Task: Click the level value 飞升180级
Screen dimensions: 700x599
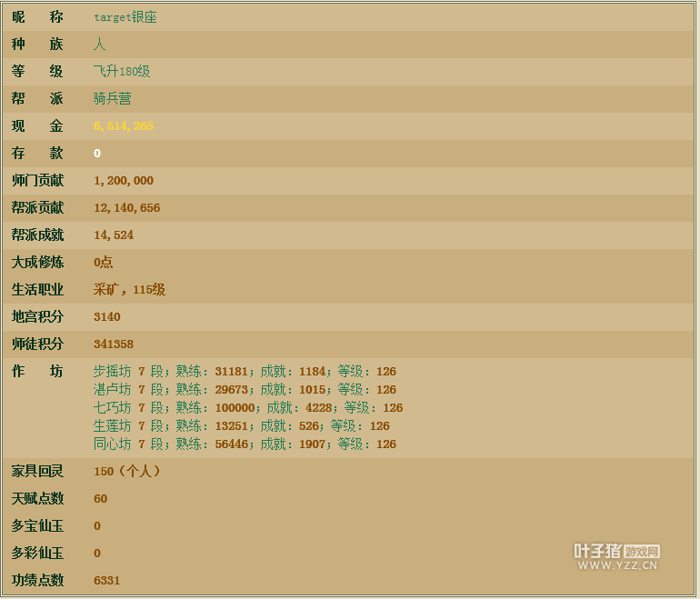Action: (122, 72)
